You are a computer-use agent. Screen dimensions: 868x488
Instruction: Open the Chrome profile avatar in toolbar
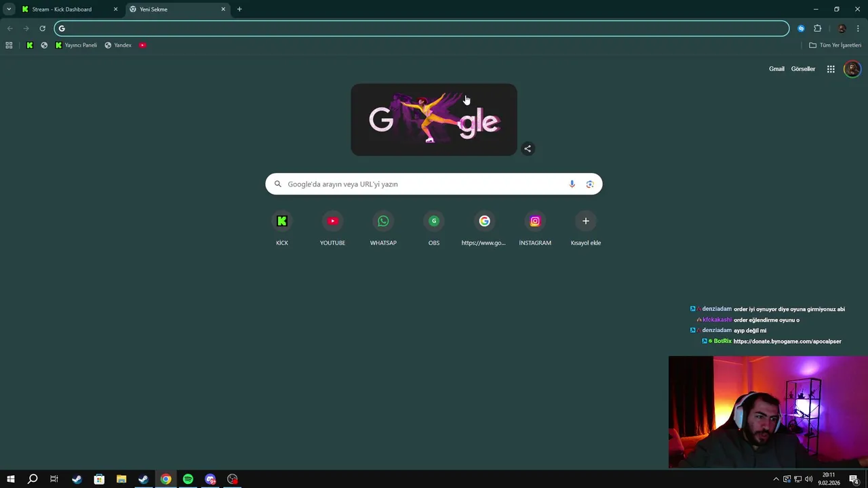tap(842, 28)
